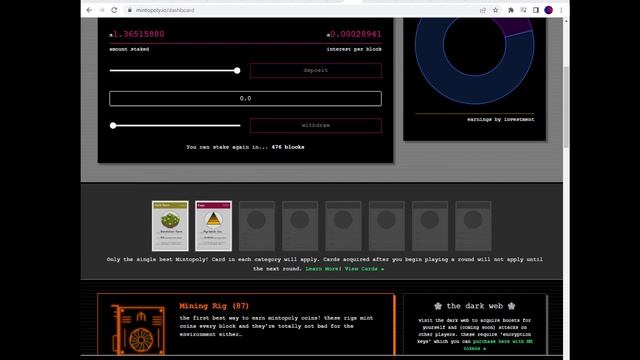Click the earnings by investment label
Image resolution: width=640 pixels, height=360 pixels.
tap(500, 119)
